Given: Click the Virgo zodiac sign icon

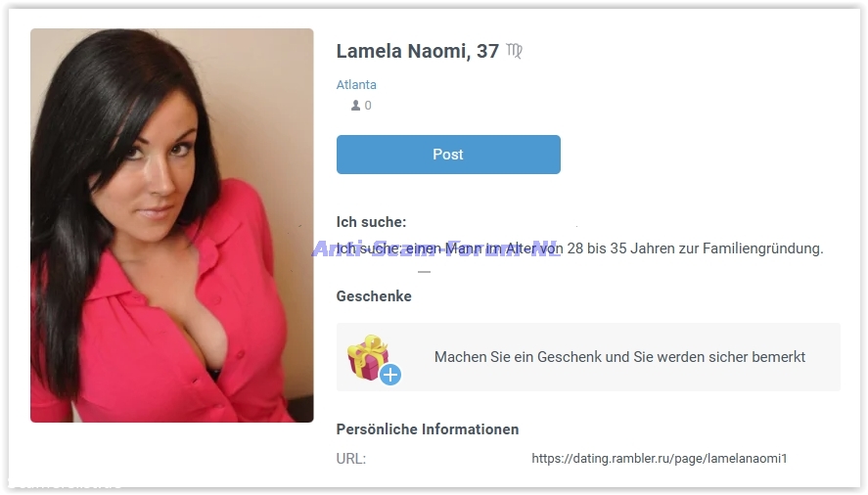Looking at the screenshot, I should 515,51.
